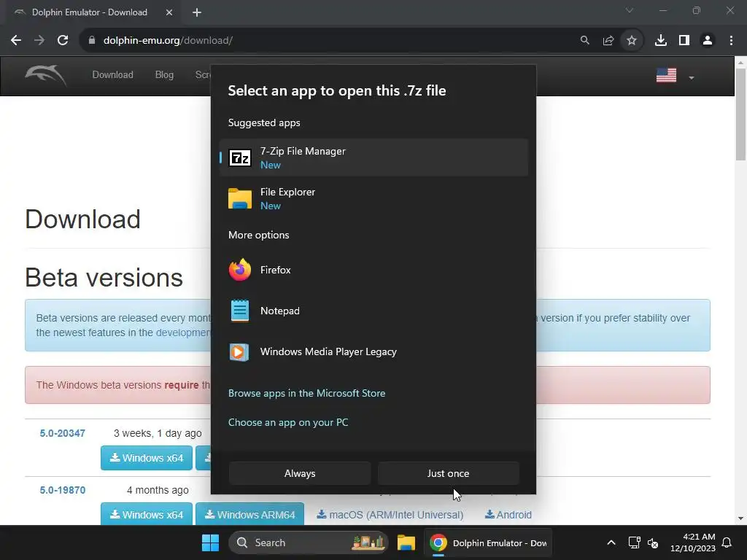Image resolution: width=747 pixels, height=560 pixels.
Task: Choose File Explorer to open the file
Action: tap(373, 198)
